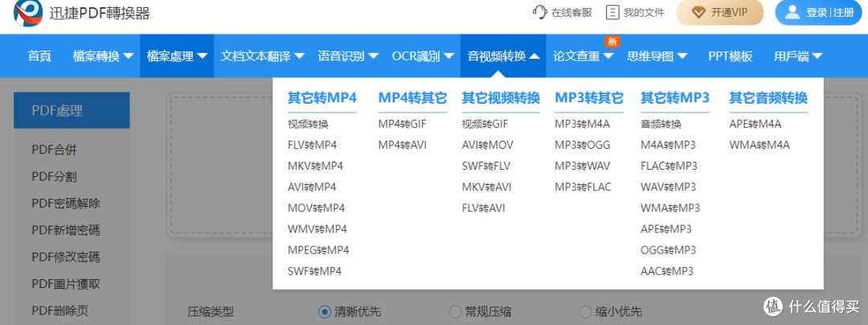868x325 pixels.
Task: Choose MKV转MP4 conversion
Action: [316, 166]
